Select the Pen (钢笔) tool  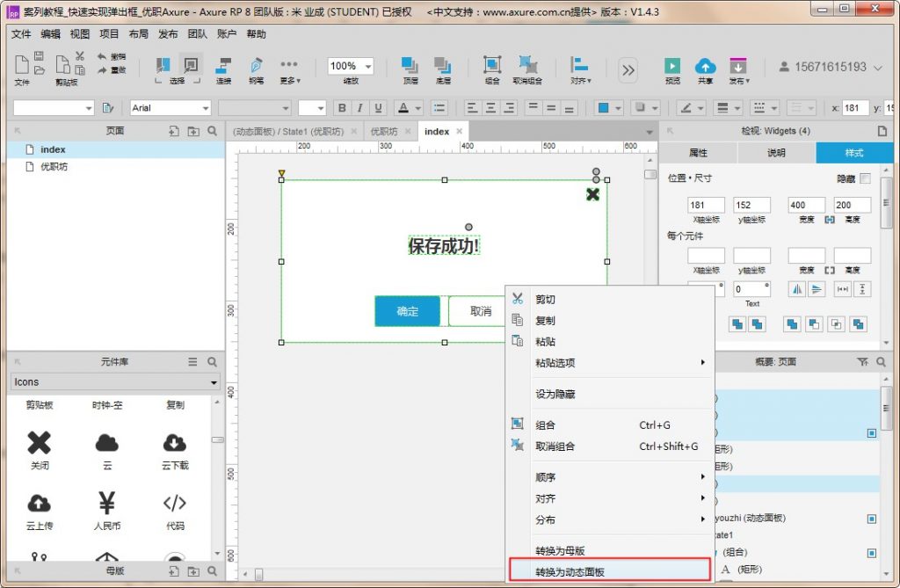(x=256, y=66)
